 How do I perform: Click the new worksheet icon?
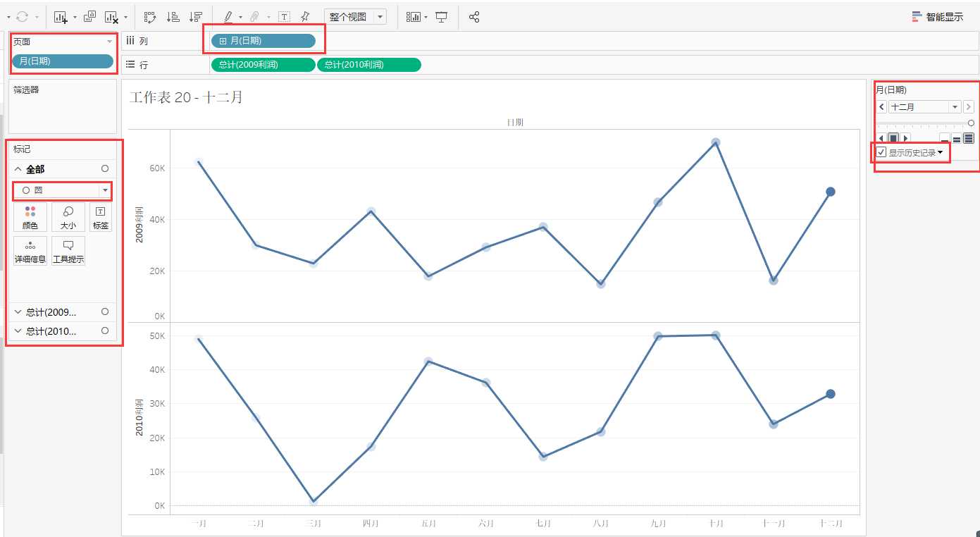click(61, 16)
